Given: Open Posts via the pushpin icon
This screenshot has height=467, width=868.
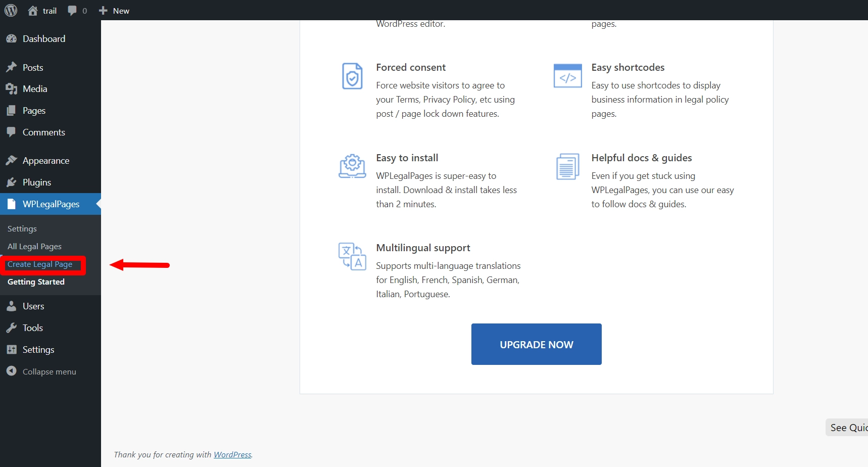Looking at the screenshot, I should point(12,67).
